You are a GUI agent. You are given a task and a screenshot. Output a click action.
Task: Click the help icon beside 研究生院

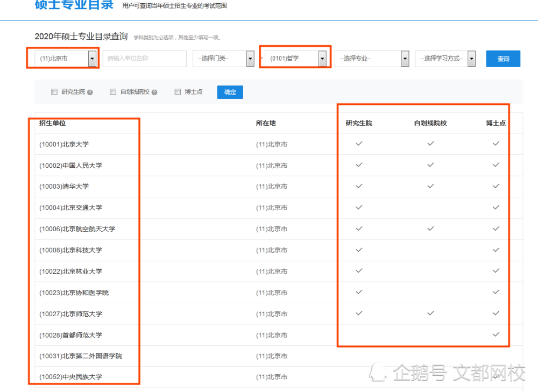point(90,92)
